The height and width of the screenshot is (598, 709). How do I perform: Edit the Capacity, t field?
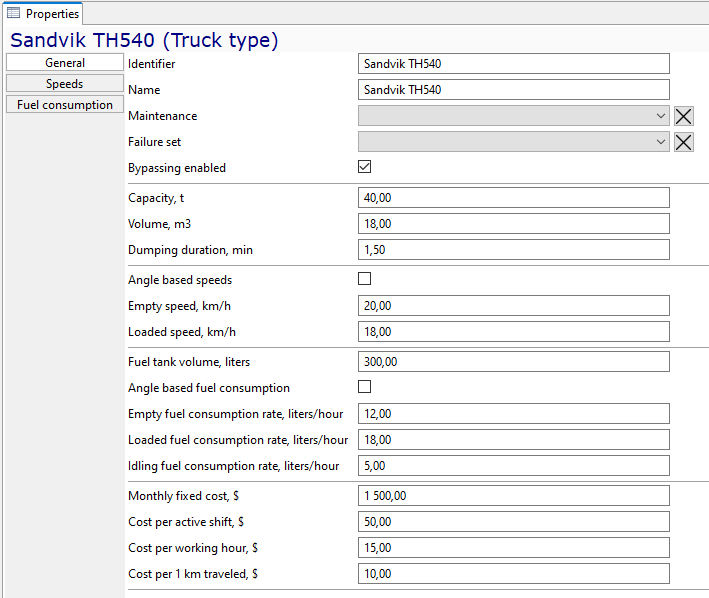click(514, 198)
